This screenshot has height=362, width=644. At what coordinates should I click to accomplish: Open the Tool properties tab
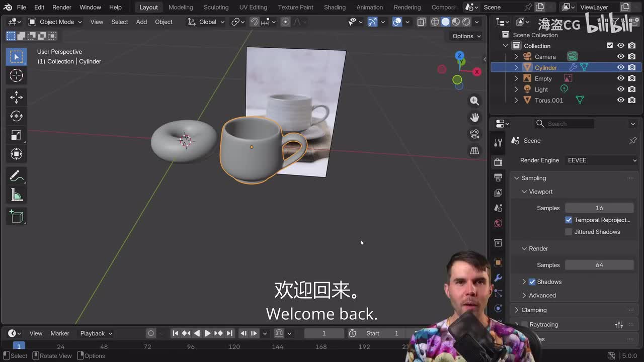pos(498,143)
